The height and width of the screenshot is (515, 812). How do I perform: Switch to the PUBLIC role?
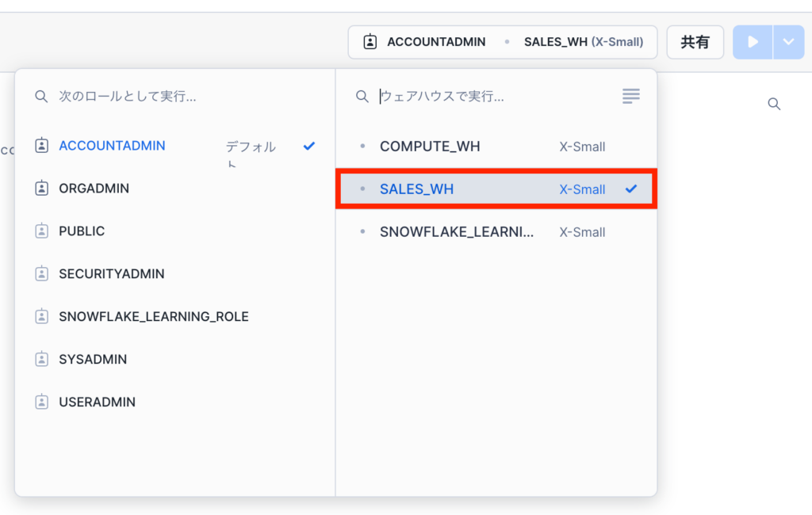82,231
